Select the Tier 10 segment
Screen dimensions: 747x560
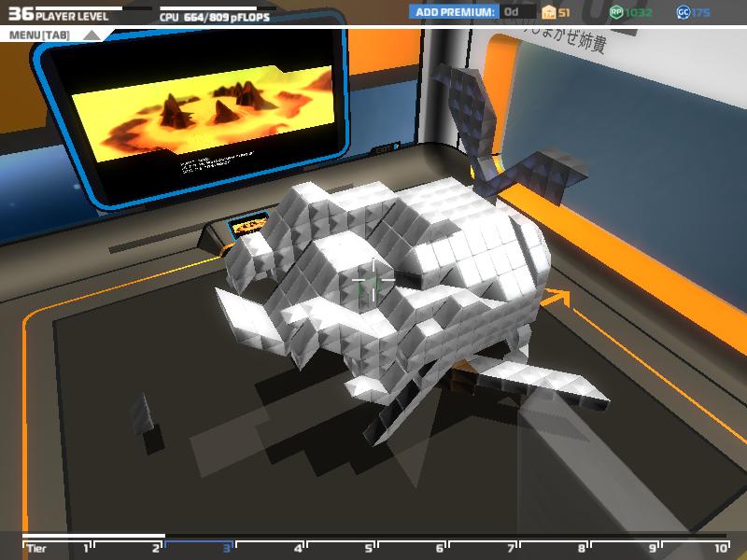tap(696, 548)
